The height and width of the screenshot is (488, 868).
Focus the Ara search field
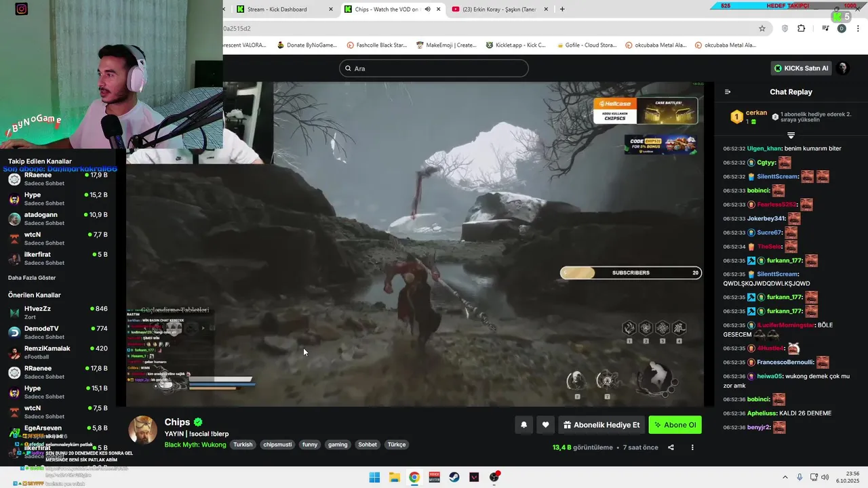(434, 68)
